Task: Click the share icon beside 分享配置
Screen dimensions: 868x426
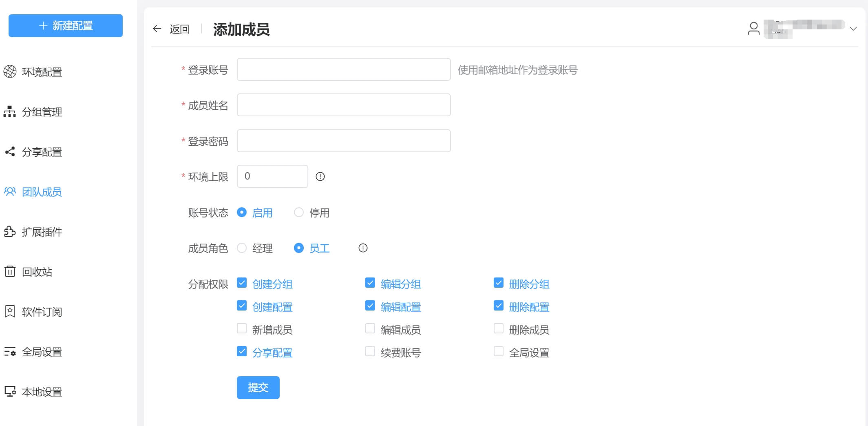Action: pos(10,151)
